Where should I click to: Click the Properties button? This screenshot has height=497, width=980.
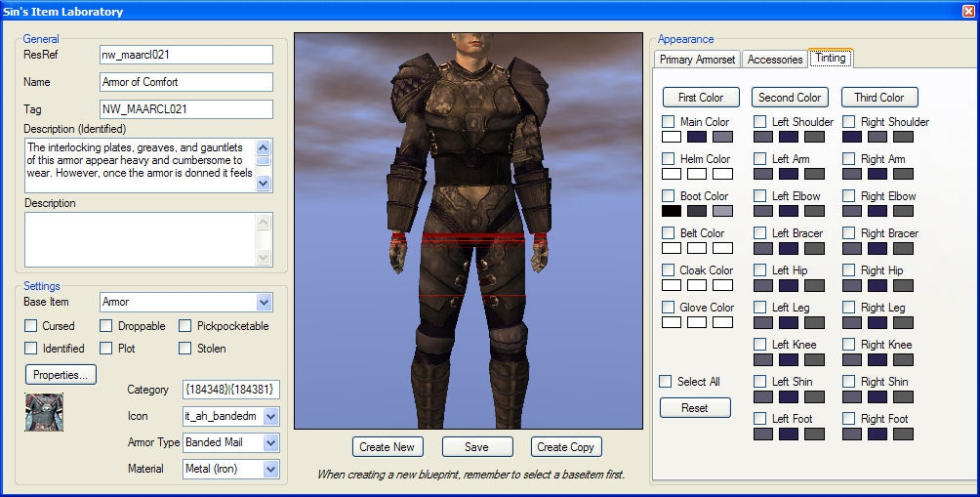pos(61,375)
